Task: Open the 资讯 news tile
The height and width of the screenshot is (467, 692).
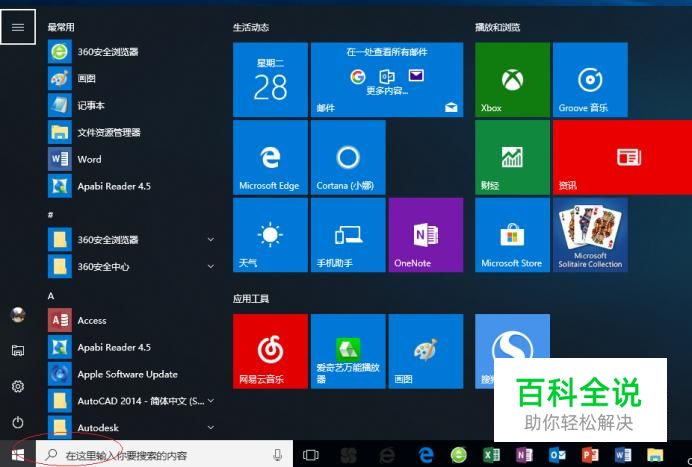Action: [622, 158]
